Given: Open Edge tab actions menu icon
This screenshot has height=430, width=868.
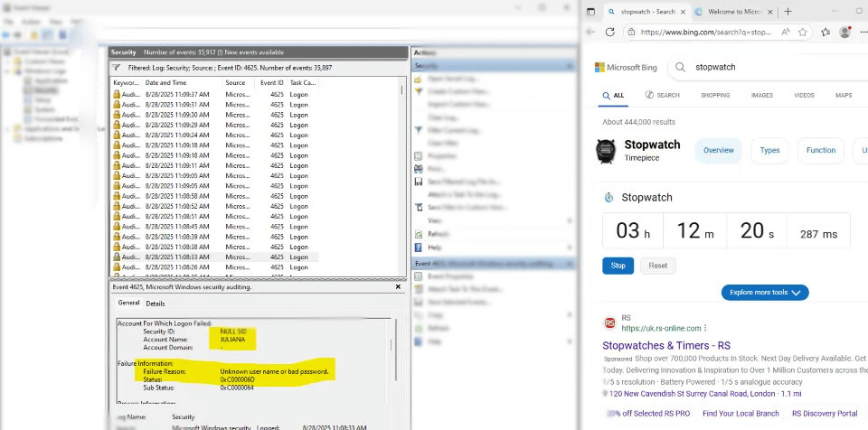Looking at the screenshot, I should click(591, 12).
